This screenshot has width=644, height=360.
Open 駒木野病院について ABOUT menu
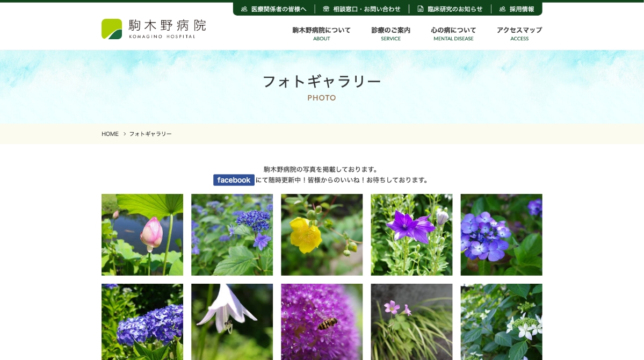(x=321, y=33)
